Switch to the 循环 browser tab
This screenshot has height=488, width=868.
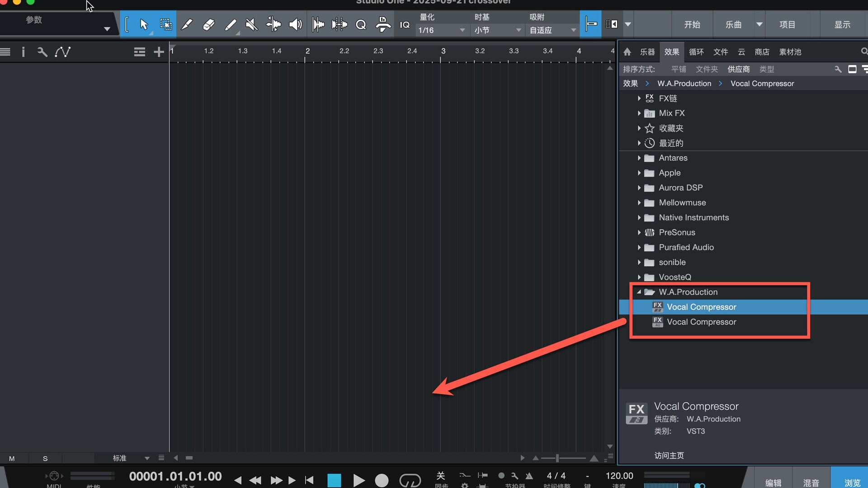tap(696, 52)
